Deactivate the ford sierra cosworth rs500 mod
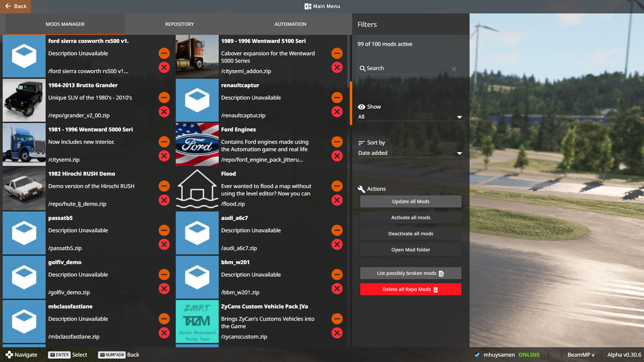 [164, 53]
